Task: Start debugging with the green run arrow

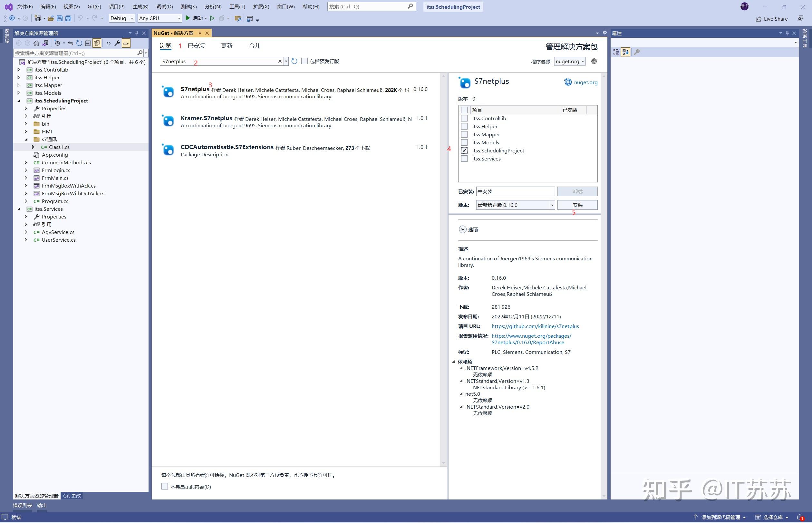Action: [188, 18]
